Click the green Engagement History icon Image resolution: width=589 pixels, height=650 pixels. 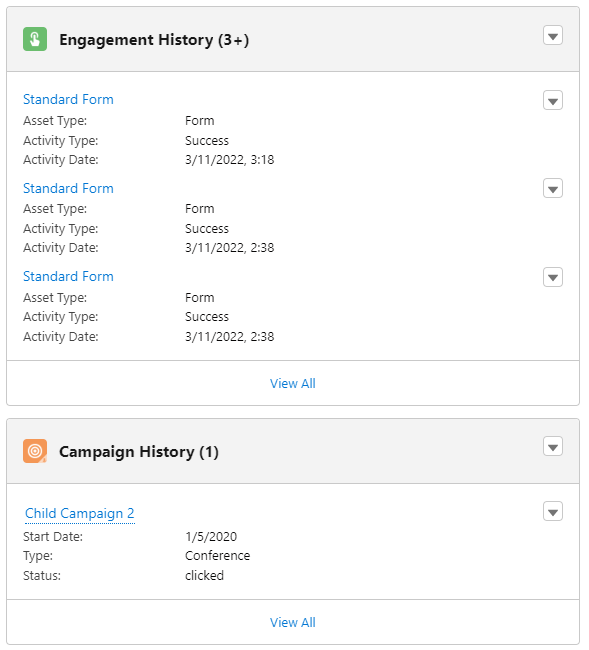(x=35, y=39)
